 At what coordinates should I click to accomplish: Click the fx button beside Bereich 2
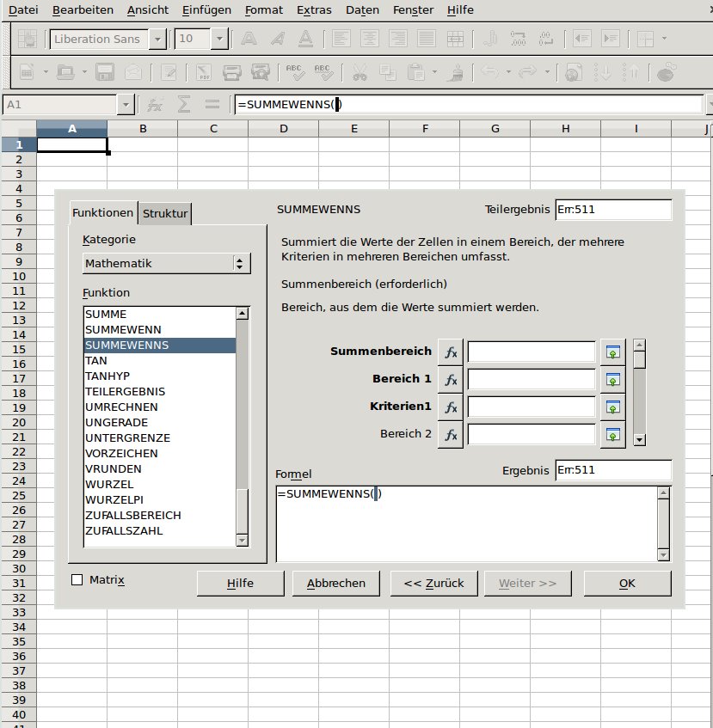click(x=451, y=435)
